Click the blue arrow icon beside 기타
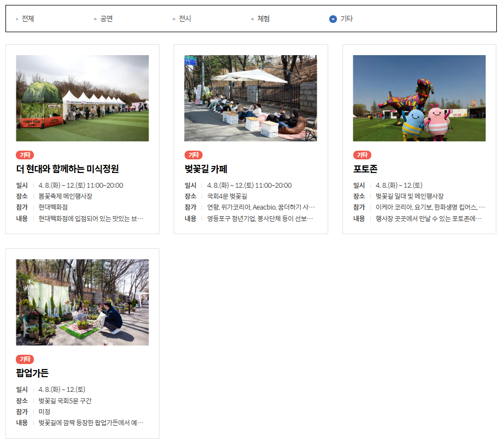Image resolution: width=504 pixels, height=441 pixels. point(332,18)
